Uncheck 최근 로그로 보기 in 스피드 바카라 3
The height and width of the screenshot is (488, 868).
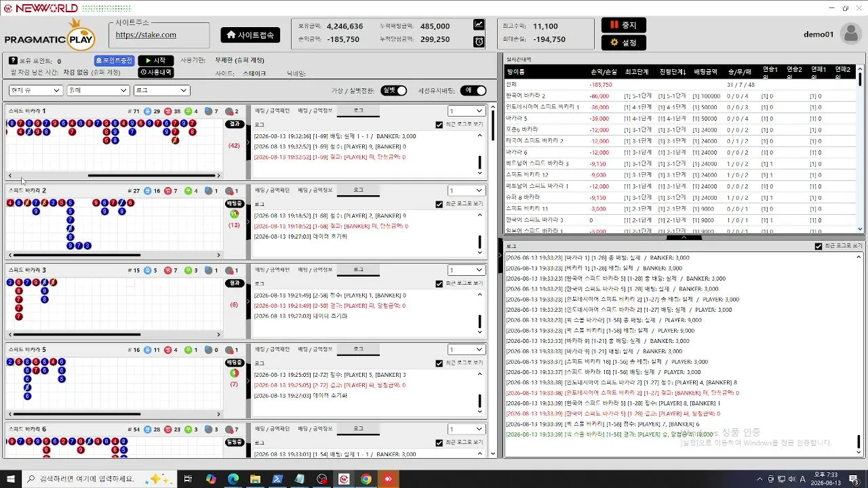[439, 283]
